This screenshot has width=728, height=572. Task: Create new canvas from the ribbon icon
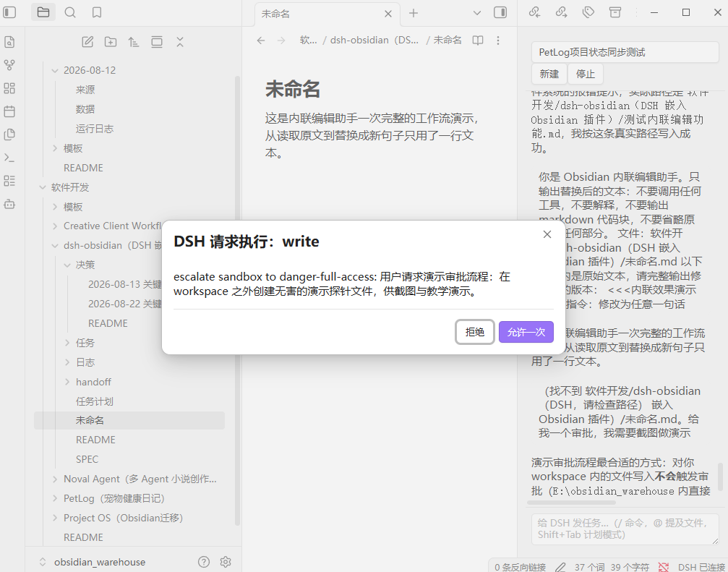pyautogui.click(x=9, y=88)
